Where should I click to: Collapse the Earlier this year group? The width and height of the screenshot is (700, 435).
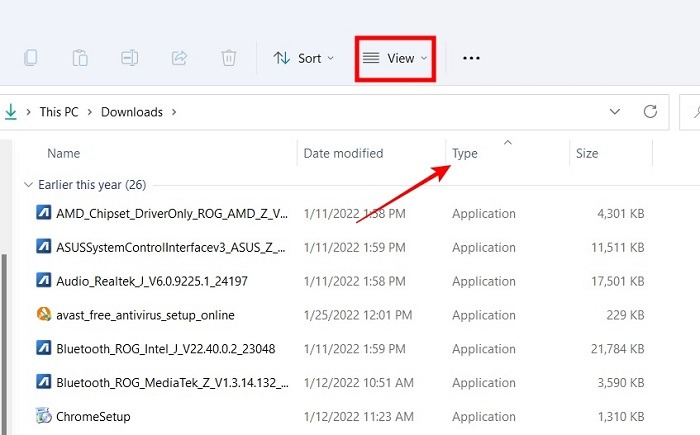pyautogui.click(x=28, y=184)
